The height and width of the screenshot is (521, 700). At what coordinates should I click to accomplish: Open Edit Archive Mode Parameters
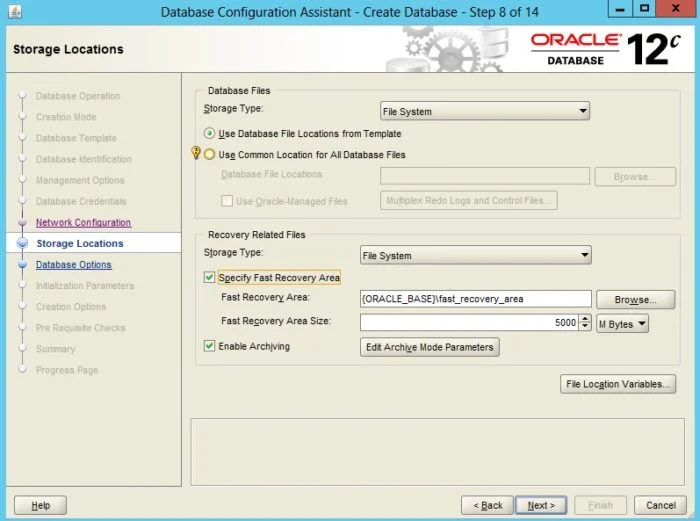click(429, 347)
